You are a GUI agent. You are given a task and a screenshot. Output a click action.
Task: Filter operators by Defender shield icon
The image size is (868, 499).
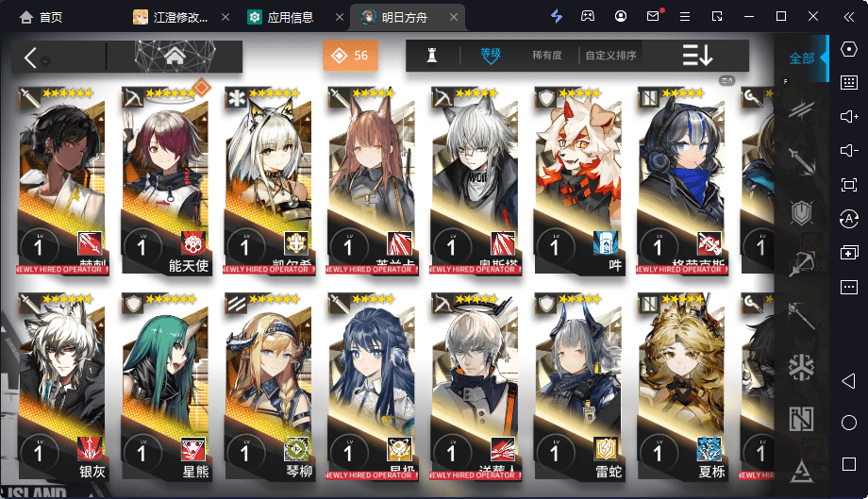[x=801, y=212]
